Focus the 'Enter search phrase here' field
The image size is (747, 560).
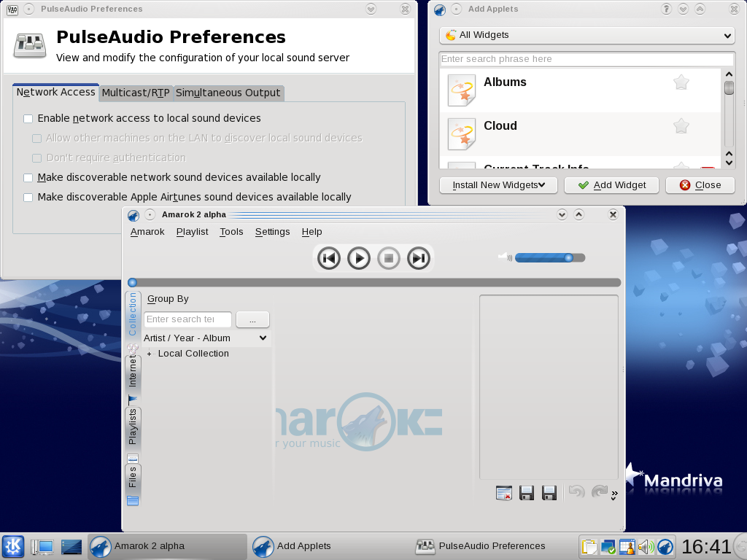point(587,59)
